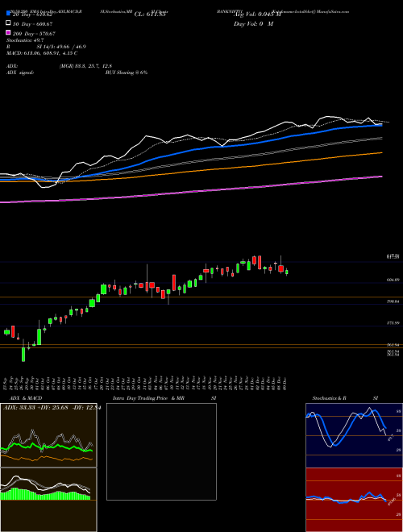Open the blue Stochastics chart thumbnail
This screenshot has height=532, width=403.
[354, 435]
